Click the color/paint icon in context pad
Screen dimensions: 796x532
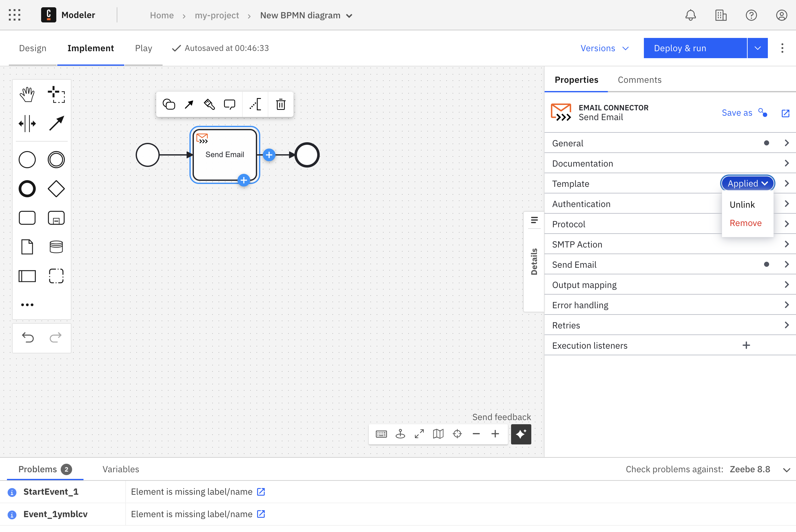[209, 105]
